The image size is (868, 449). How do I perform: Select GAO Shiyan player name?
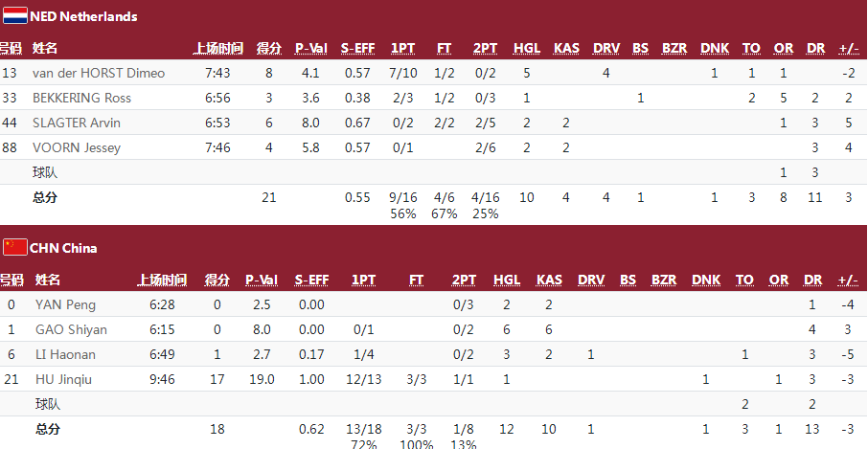[72, 329]
